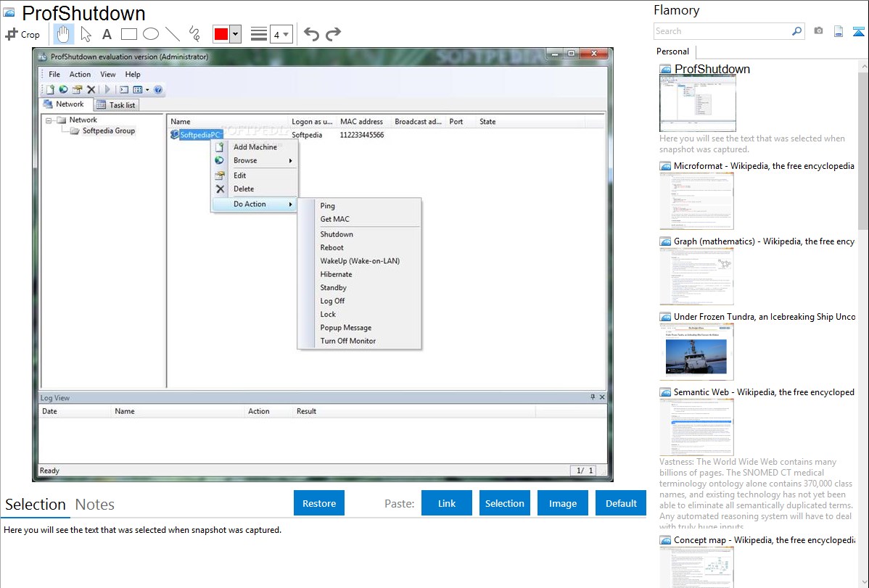
Task: Open the color picker dropdown arrow
Action: pos(235,34)
